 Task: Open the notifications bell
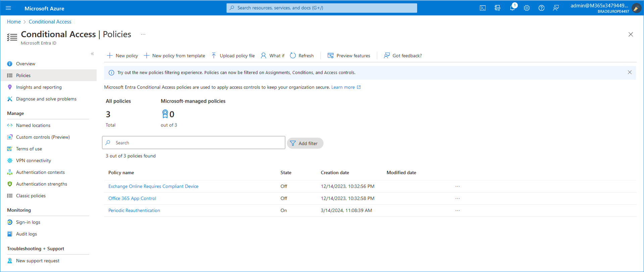click(512, 8)
